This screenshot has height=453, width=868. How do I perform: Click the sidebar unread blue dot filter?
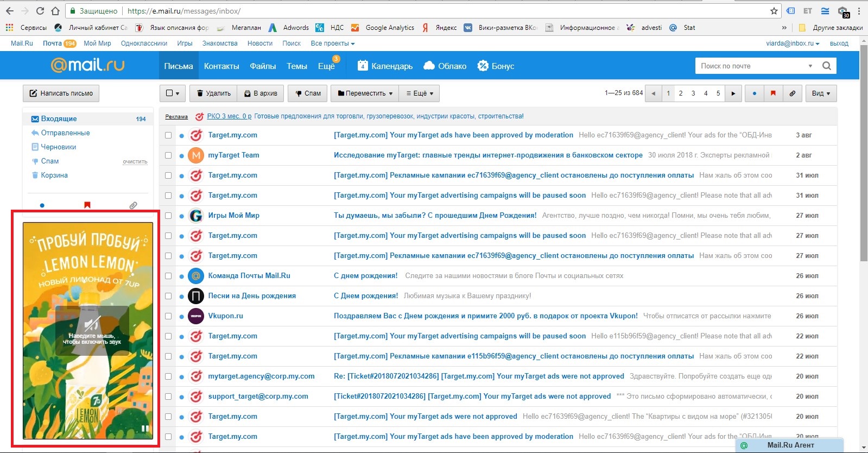[42, 205]
